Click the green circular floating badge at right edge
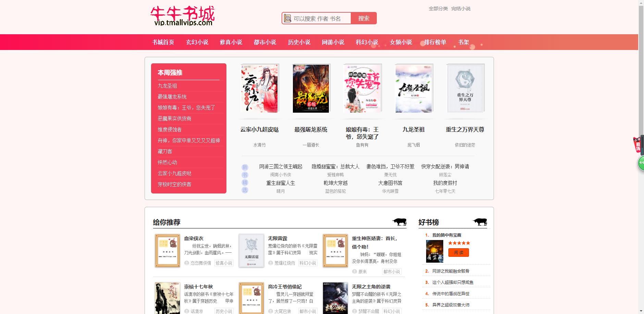The image size is (644, 314). tap(641, 163)
